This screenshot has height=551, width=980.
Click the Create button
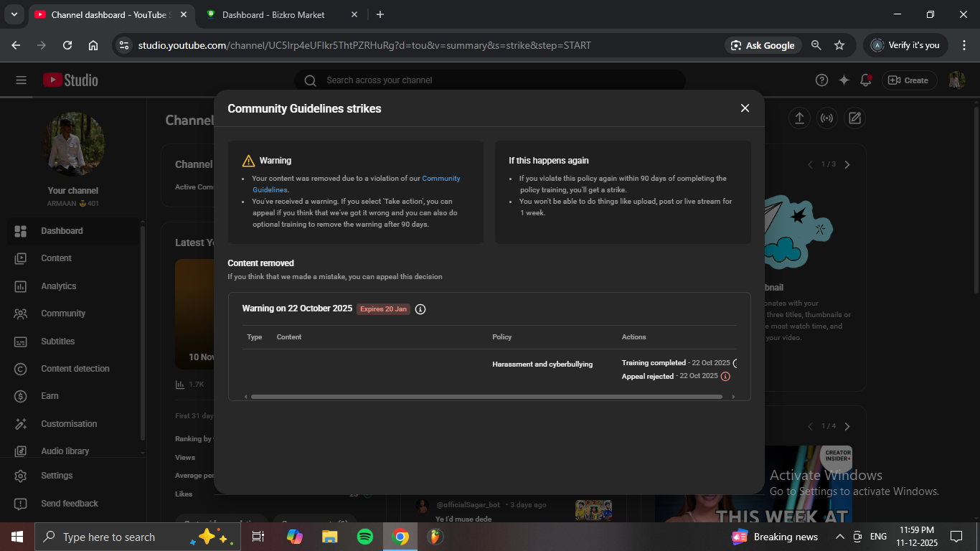tap(908, 80)
